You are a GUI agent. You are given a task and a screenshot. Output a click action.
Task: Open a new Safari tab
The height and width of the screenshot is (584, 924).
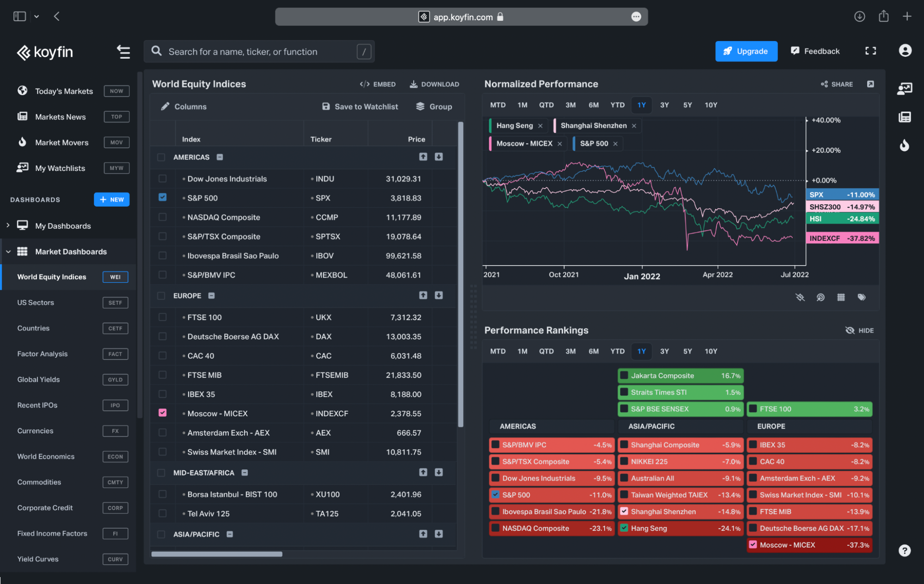(x=907, y=17)
